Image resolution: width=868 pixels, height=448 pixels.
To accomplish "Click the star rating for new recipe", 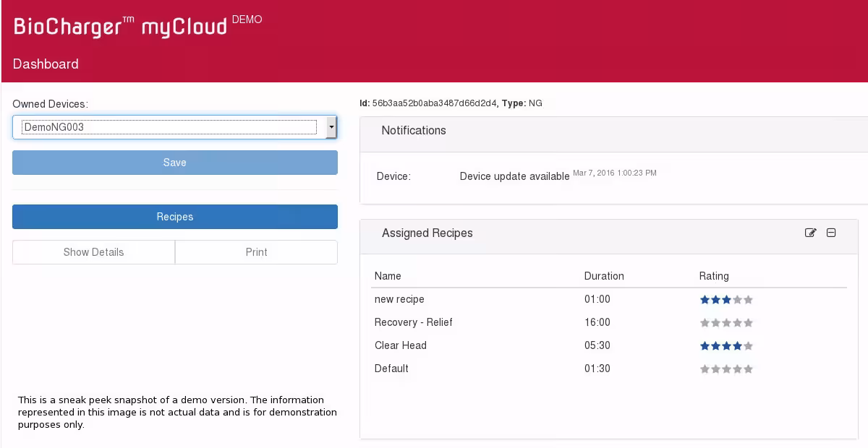I will click(726, 300).
